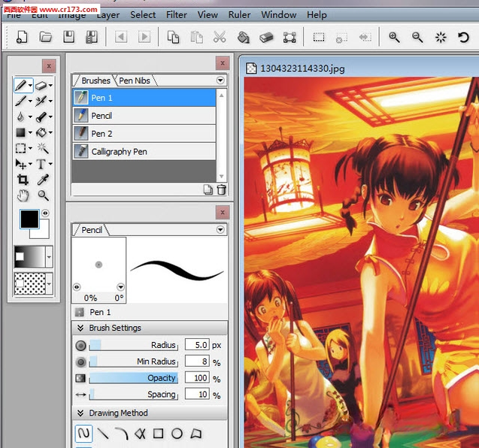Viewport: 479px width, 448px height.
Task: Click the brush list scrollbar down arrow
Action: 222,177
